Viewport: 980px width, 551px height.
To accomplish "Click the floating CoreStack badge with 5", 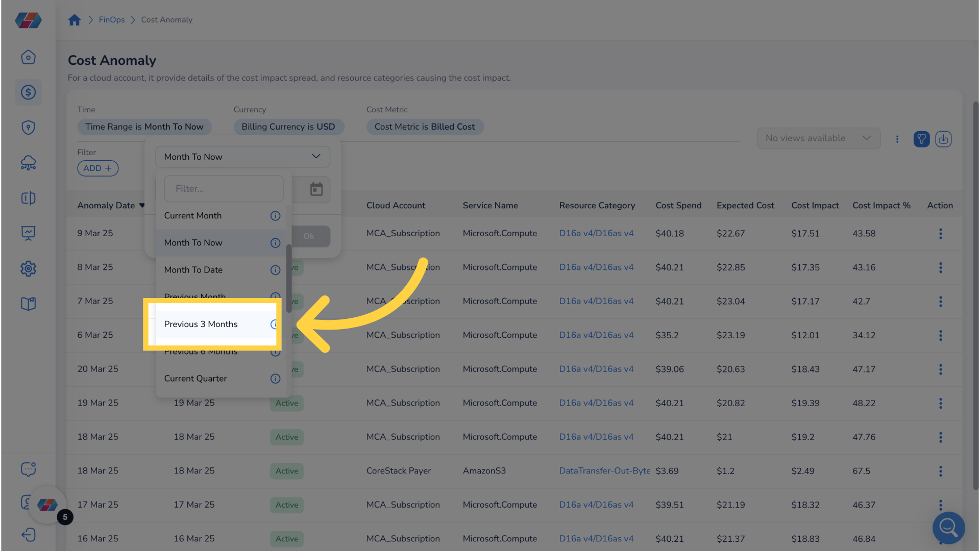I will coord(48,505).
